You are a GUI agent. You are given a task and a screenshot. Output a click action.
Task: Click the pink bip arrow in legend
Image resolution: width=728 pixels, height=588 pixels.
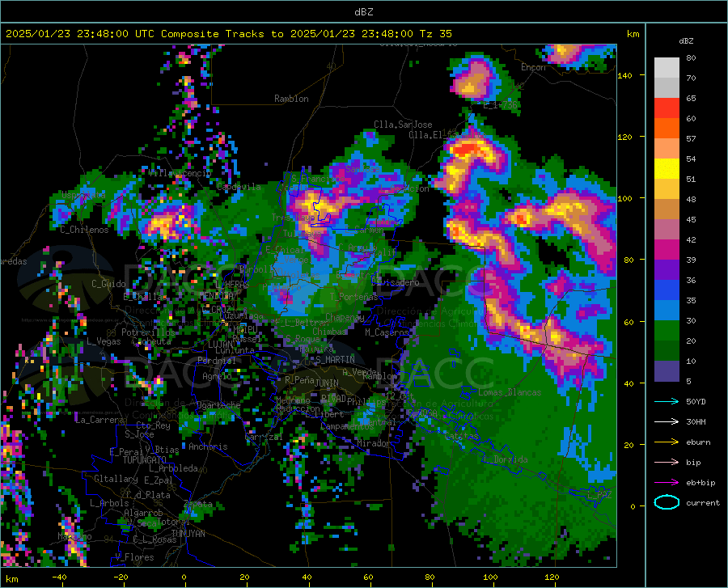pyautogui.click(x=667, y=463)
